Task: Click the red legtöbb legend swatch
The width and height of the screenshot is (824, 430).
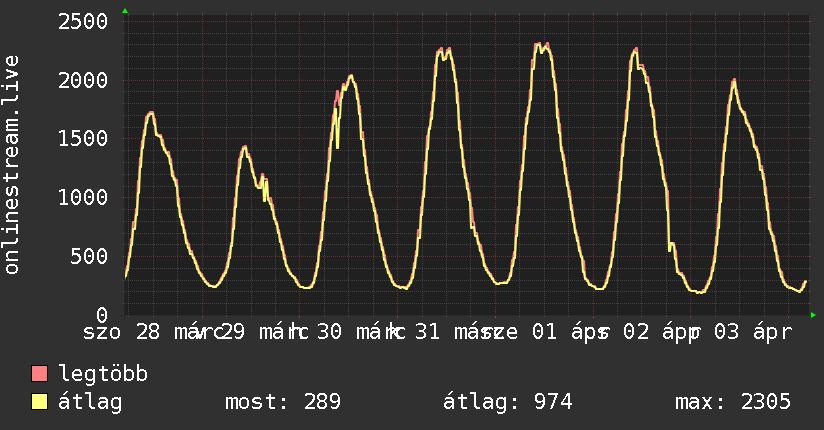Action: point(40,374)
